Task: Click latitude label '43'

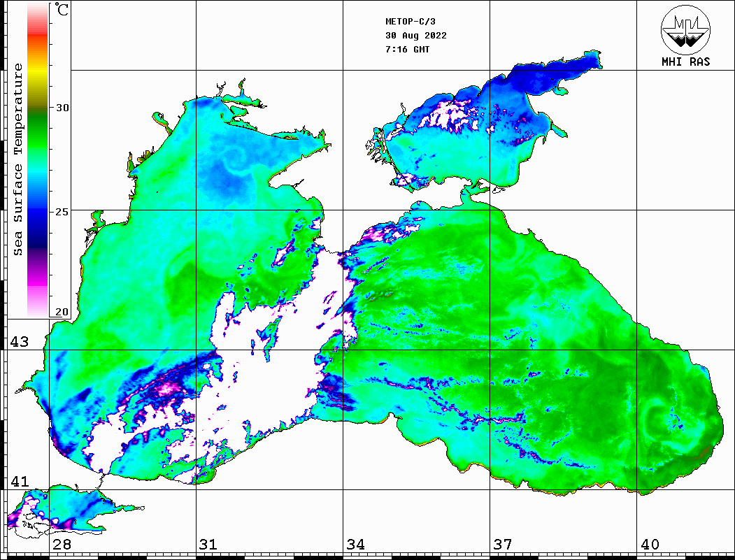Action: pyautogui.click(x=19, y=342)
